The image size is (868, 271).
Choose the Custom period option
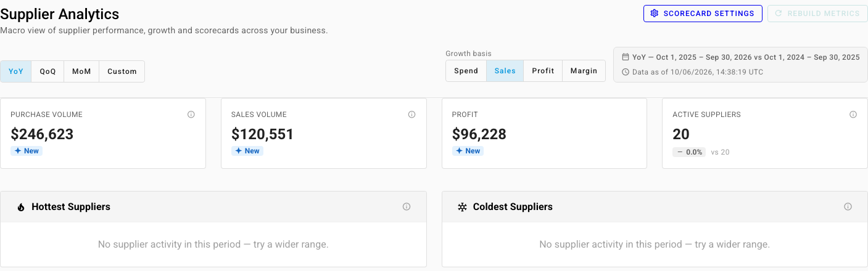(x=122, y=71)
